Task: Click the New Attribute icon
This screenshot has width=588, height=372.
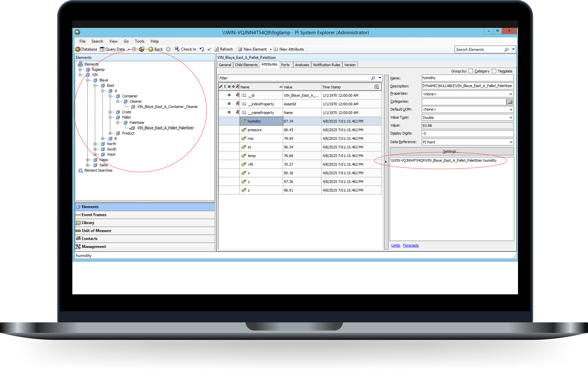Action: (x=276, y=49)
